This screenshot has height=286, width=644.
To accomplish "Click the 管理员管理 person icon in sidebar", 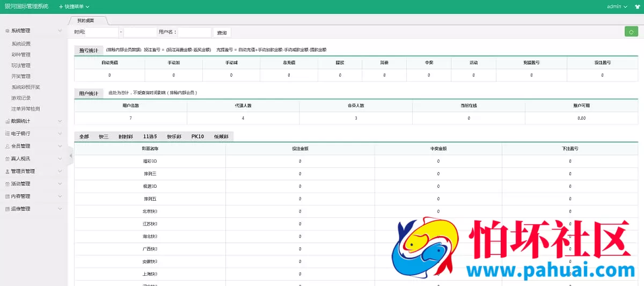I will pyautogui.click(x=7, y=171).
